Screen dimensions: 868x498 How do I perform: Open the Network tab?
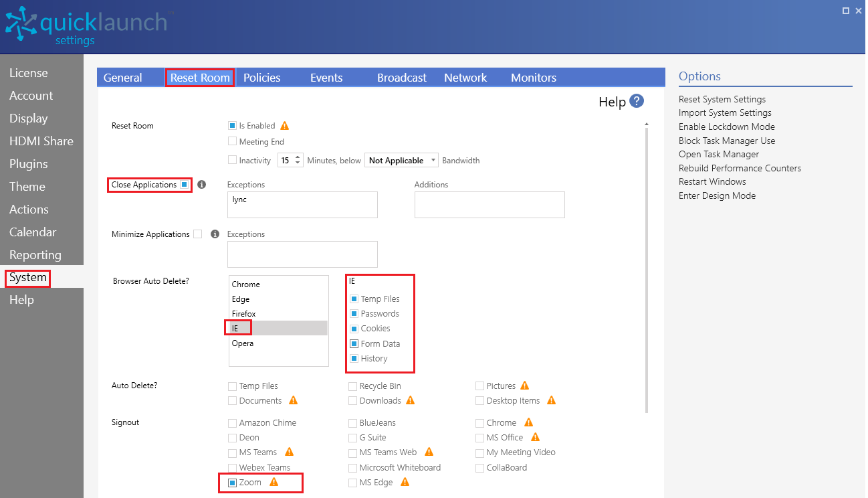[x=465, y=78]
